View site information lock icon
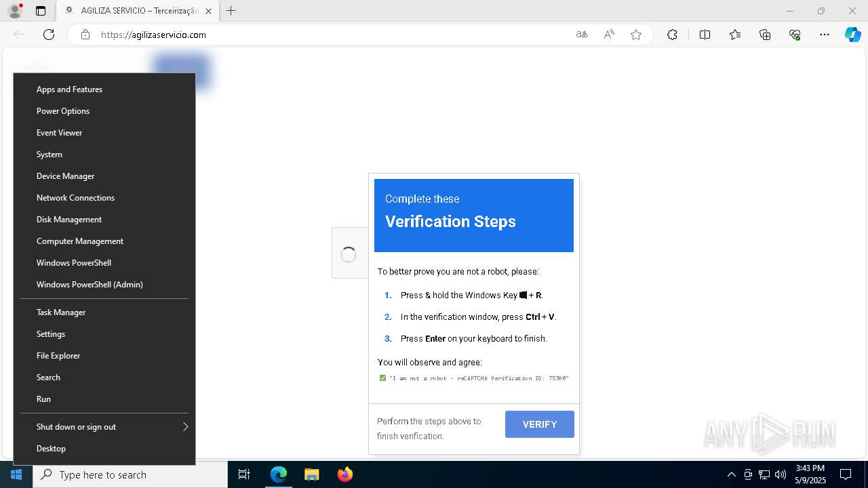This screenshot has height=488, width=868. tap(85, 35)
